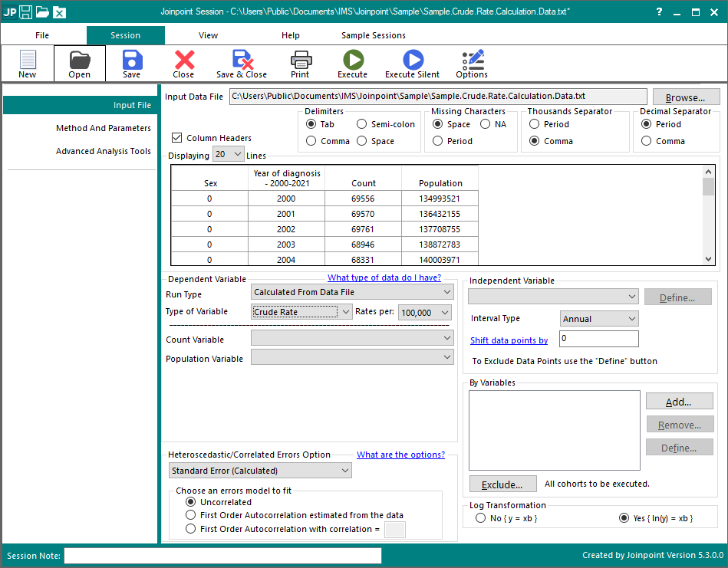Click the Session Note text field

coord(222,556)
